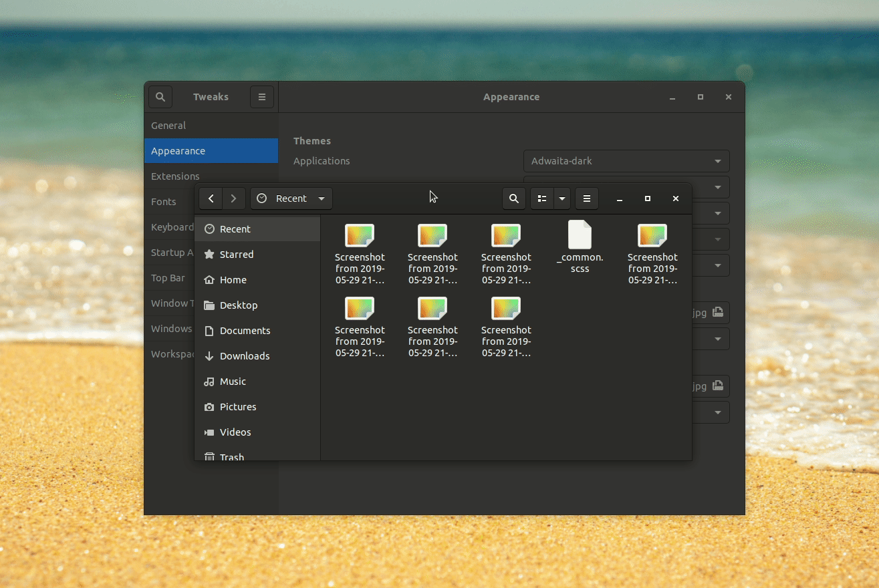879x588 pixels.
Task: Open the search in Tweaks
Action: coord(160,96)
